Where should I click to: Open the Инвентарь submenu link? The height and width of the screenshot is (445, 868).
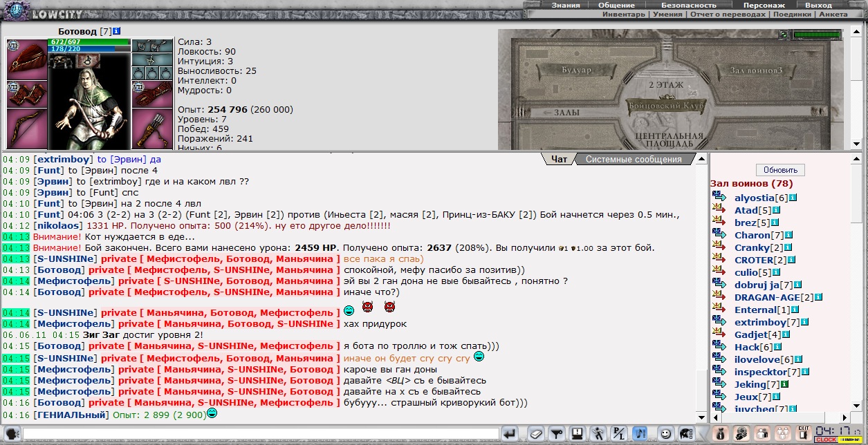tap(624, 14)
